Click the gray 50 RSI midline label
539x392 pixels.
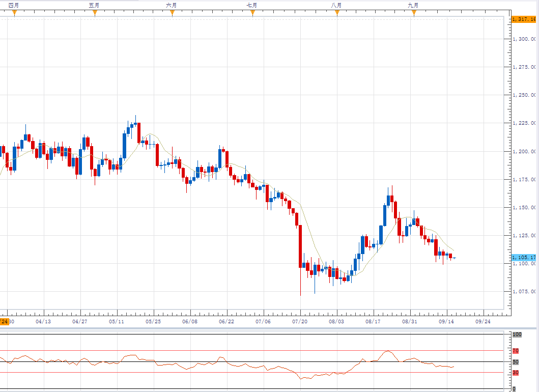(516, 362)
